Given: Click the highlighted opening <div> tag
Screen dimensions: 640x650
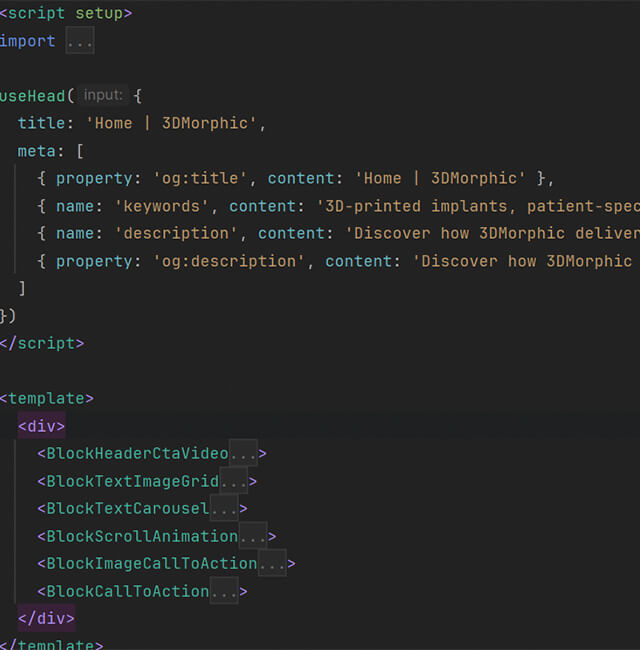Looking at the screenshot, I should (41, 426).
